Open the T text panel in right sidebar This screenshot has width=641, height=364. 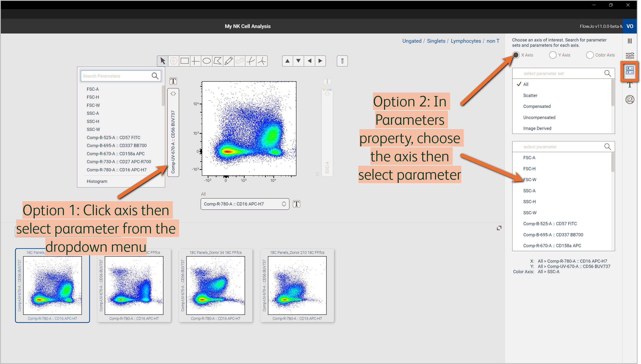[630, 85]
